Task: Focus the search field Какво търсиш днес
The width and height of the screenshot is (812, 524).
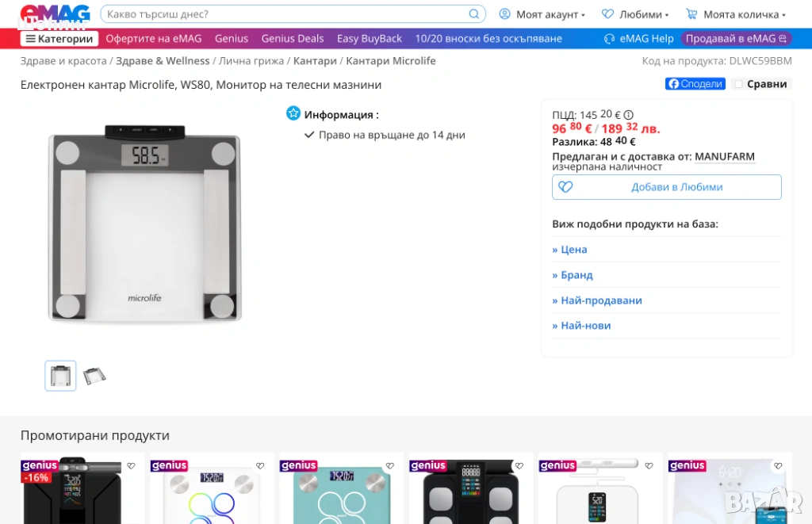Action: (285, 14)
